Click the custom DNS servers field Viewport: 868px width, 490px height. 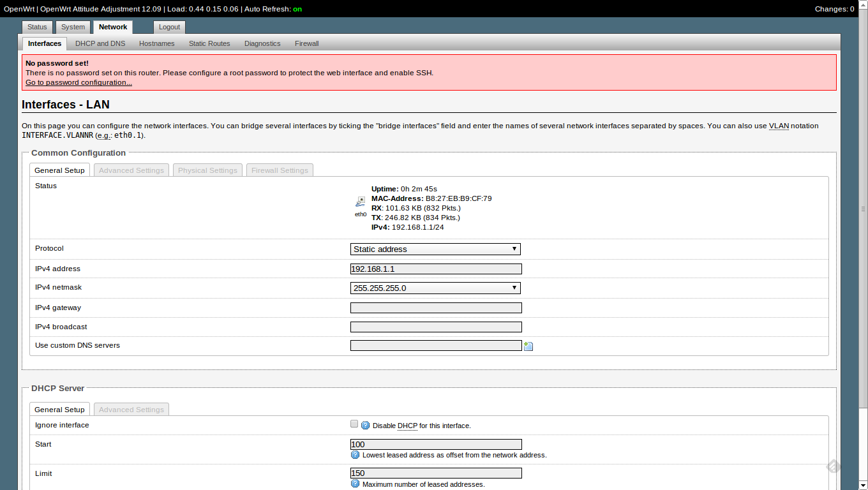tap(436, 345)
